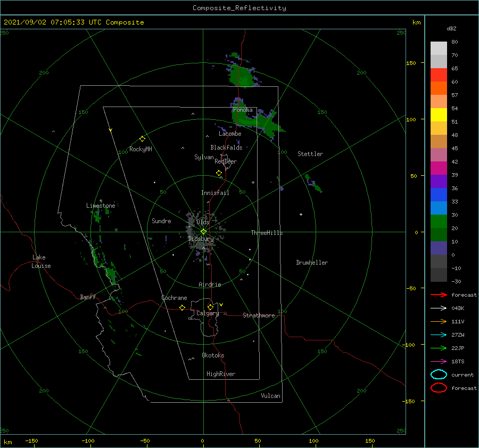Click the white plus marker south of Stettler
The height and width of the screenshot is (448, 479).
pyautogui.click(x=301, y=214)
